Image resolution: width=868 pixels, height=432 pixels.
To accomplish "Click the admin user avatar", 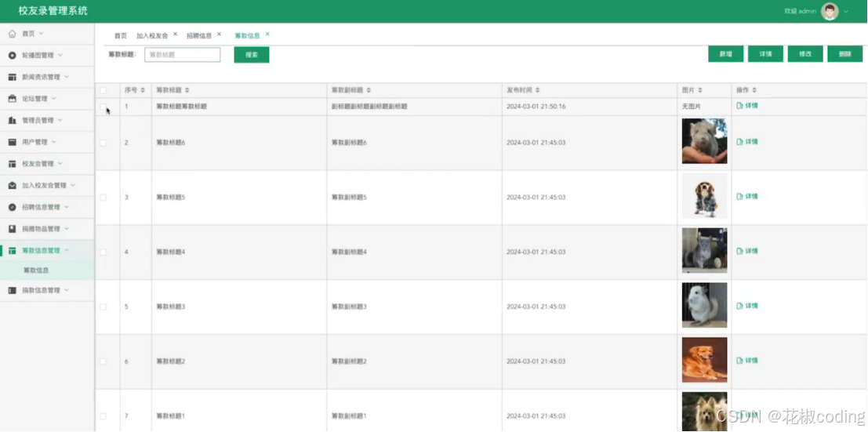I will [x=830, y=11].
